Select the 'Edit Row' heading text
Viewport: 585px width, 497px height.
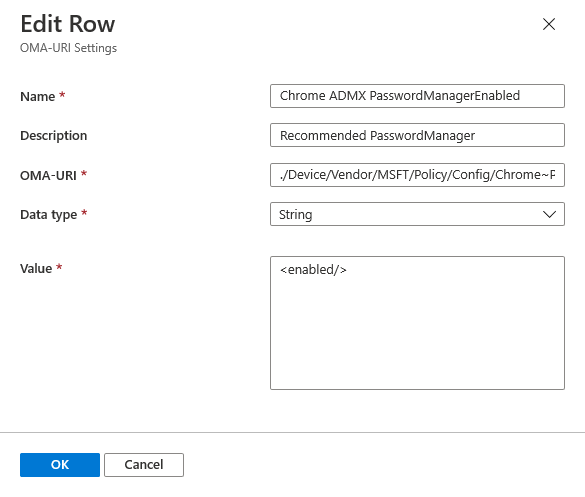[x=68, y=24]
